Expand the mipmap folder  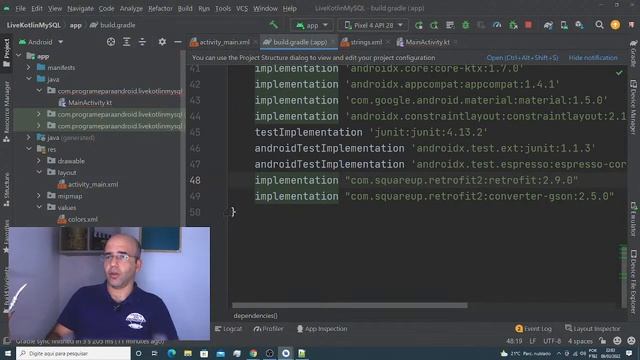click(x=39, y=196)
